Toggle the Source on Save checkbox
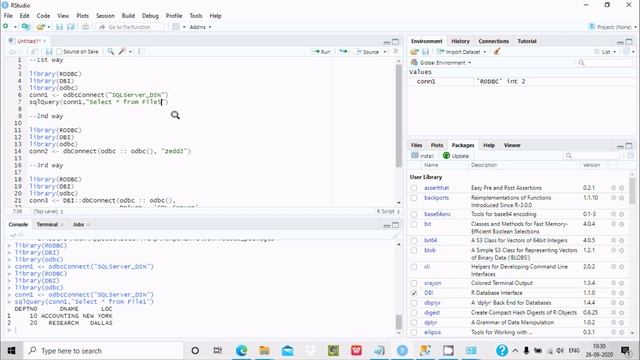This screenshot has width=640, height=360. (59, 52)
